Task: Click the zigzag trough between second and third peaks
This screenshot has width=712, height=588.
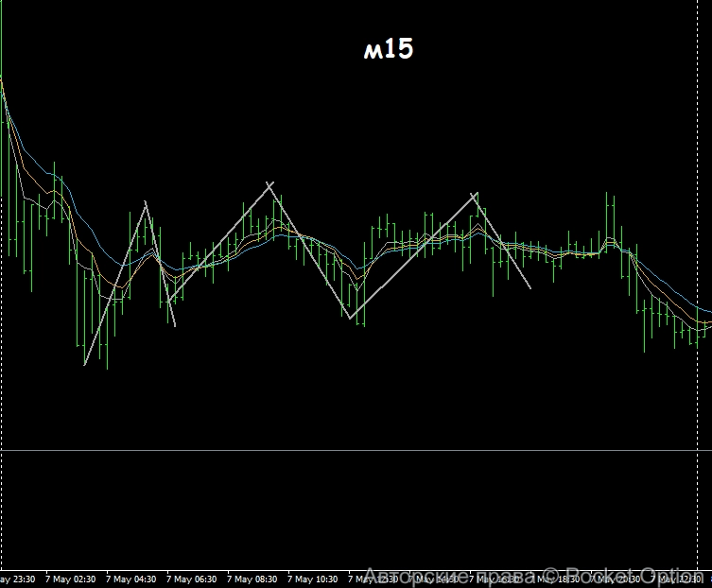Action: tap(351, 319)
